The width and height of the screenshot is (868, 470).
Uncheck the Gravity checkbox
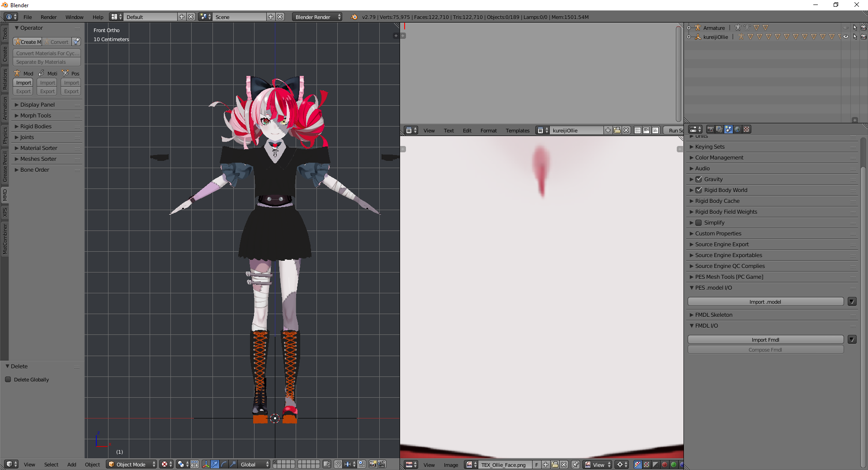699,179
